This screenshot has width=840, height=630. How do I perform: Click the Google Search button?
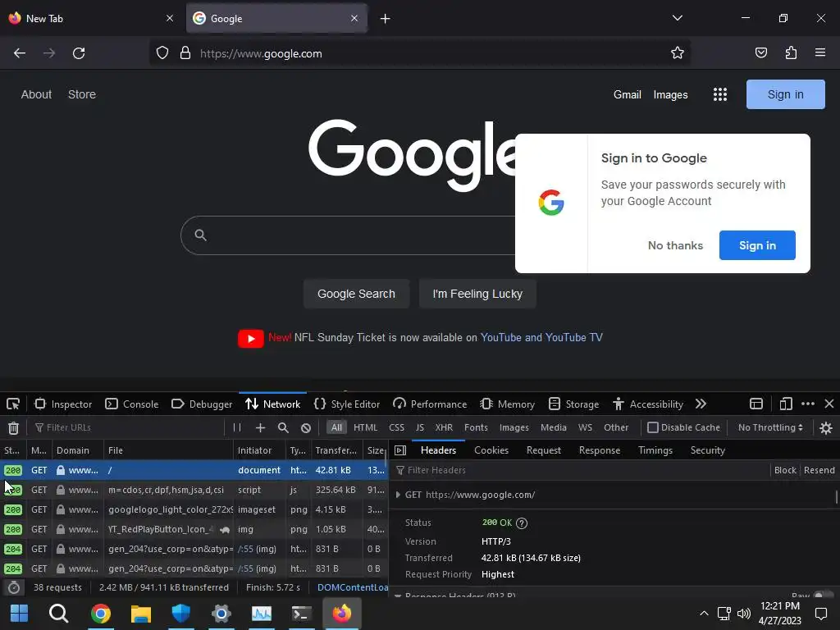356,294
